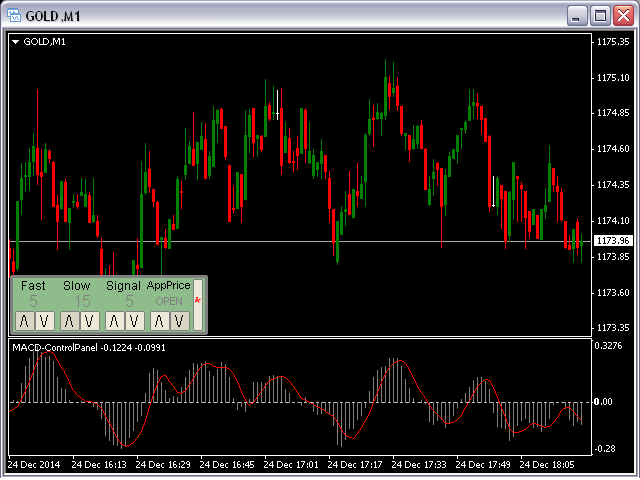Viewport: 640px width, 480px height.
Task: Click the 0.00 level on MACD scale
Action: coord(606,402)
